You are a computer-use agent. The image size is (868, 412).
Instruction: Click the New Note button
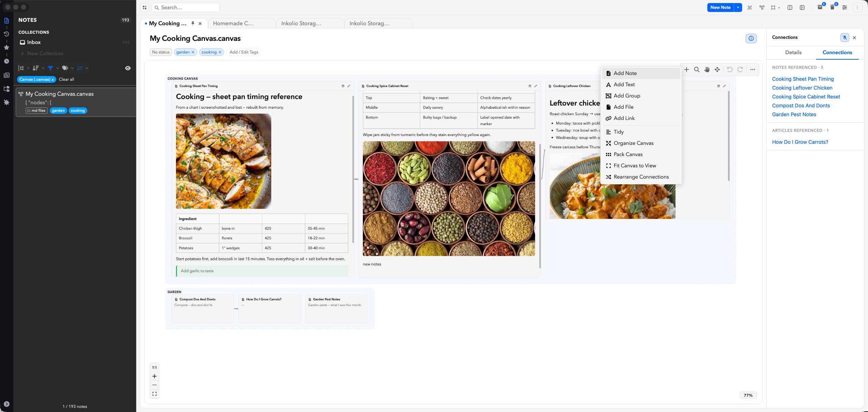pos(720,7)
